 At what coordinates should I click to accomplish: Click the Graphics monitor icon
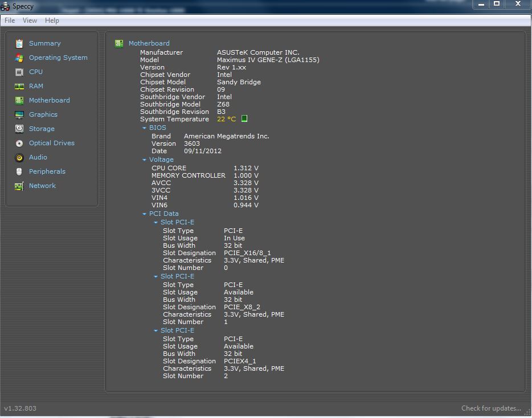[19, 114]
